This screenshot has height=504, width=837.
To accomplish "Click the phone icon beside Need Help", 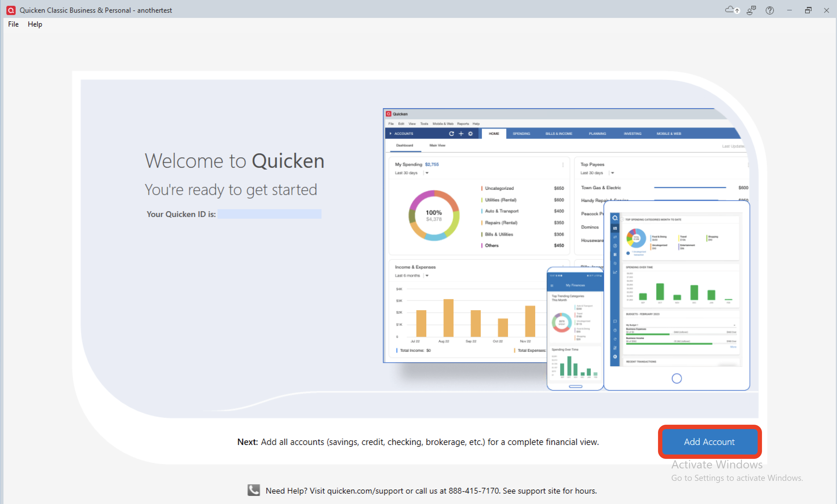I will point(253,490).
